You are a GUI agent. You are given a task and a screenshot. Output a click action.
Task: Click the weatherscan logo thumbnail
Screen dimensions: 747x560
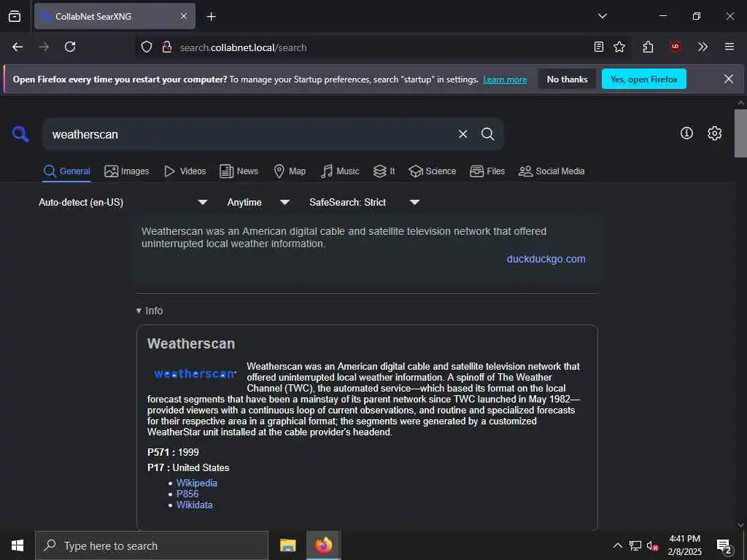click(196, 374)
